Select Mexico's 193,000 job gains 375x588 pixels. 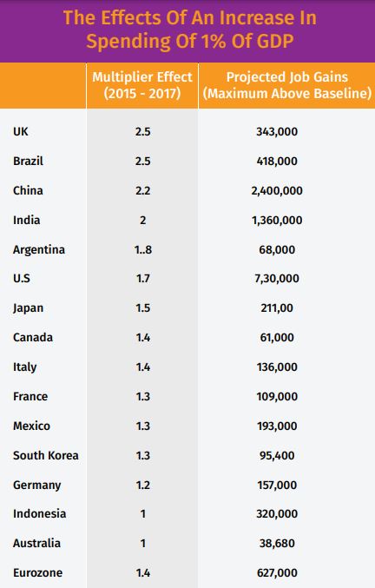277,426
